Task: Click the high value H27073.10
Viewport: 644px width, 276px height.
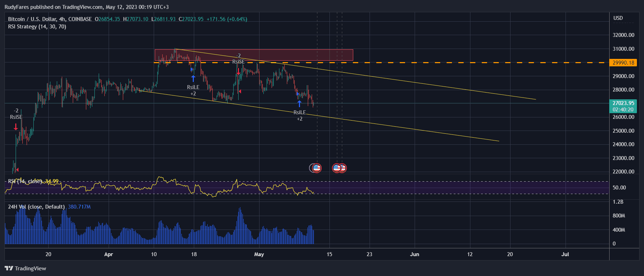Action: tap(136, 19)
